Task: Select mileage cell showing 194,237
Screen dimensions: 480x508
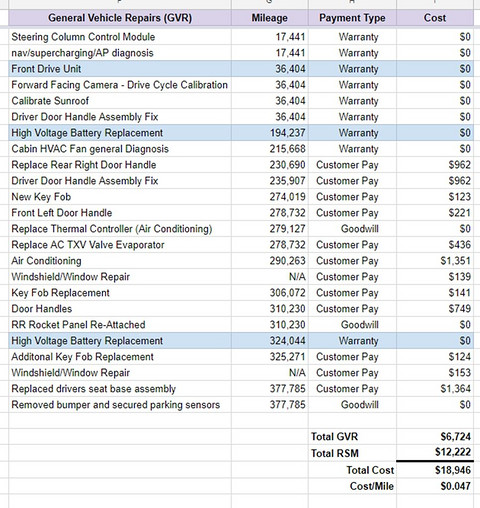Action: (270, 133)
